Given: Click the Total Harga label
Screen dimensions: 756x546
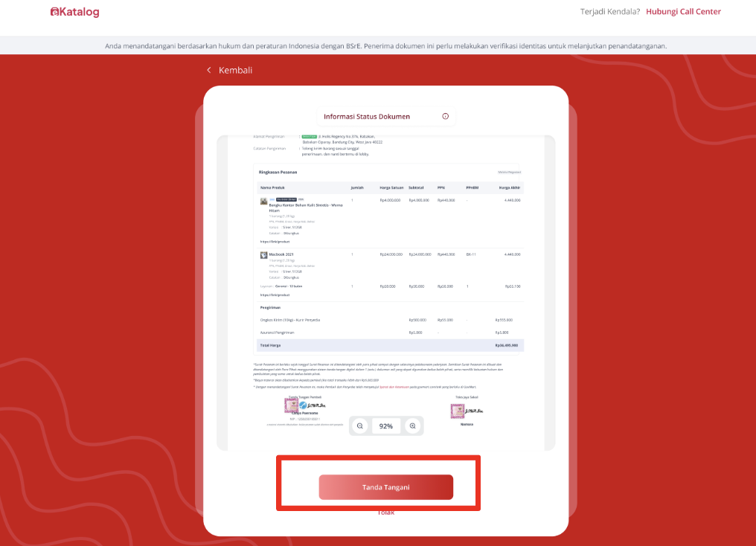Looking at the screenshot, I should (x=270, y=345).
